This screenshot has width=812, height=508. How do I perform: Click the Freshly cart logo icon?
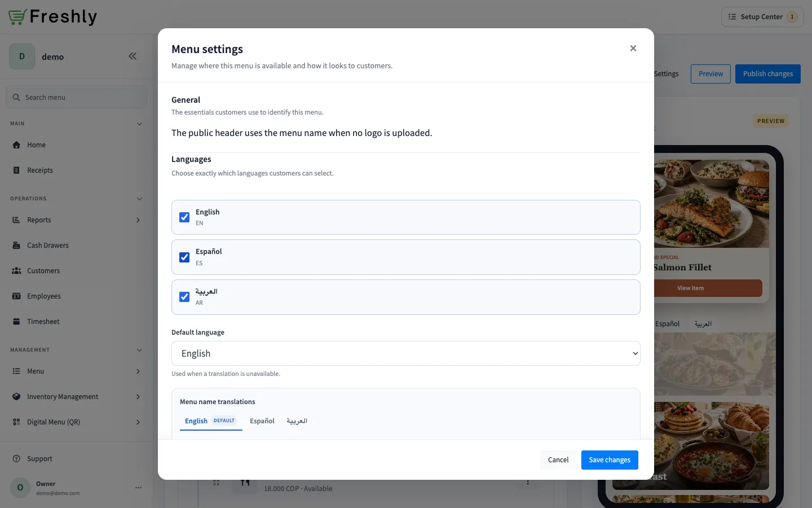(x=17, y=17)
